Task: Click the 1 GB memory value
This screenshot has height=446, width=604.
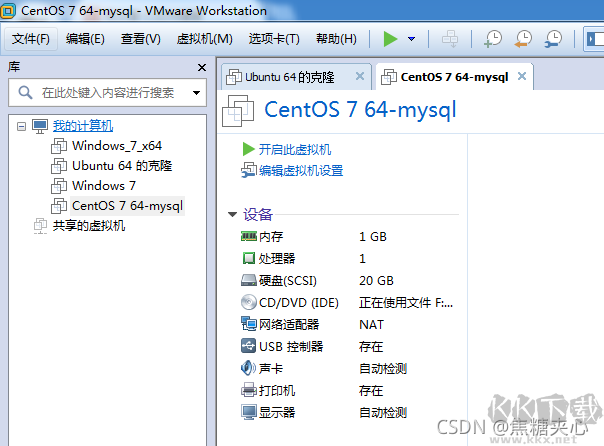Action: coord(372,236)
